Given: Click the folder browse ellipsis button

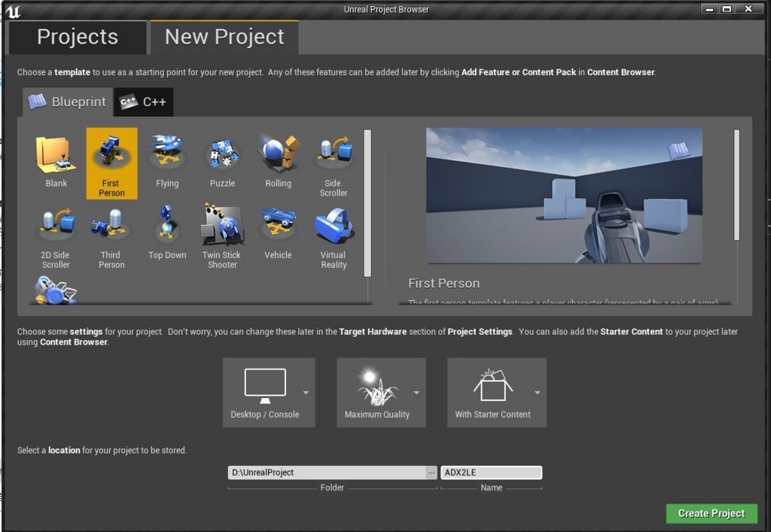Looking at the screenshot, I should (431, 473).
